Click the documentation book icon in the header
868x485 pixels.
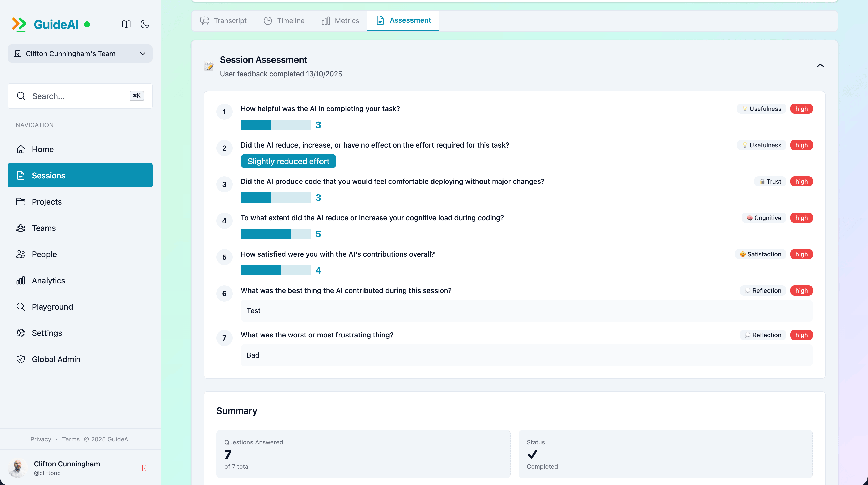126,24
